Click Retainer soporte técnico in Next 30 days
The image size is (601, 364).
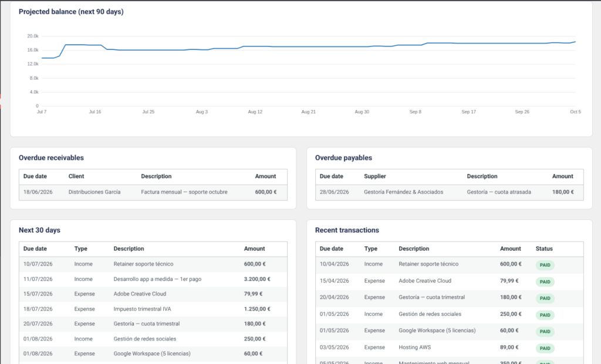pyautogui.click(x=143, y=264)
